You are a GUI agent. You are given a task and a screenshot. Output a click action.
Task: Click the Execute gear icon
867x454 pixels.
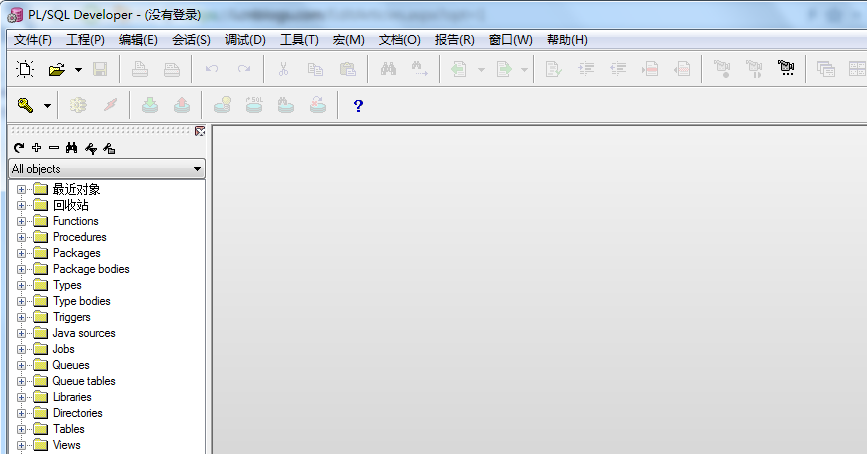click(x=78, y=105)
